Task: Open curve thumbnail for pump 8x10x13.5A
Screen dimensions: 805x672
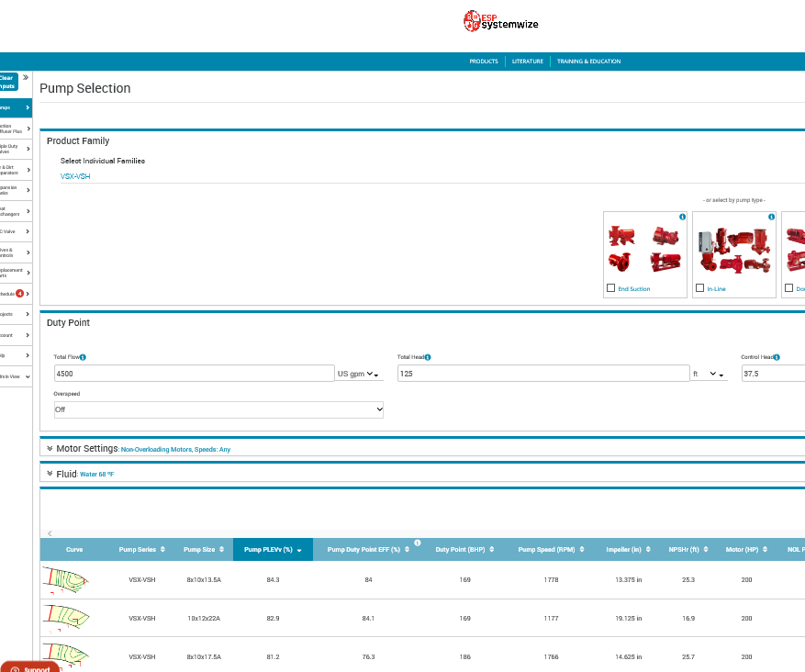Action: click(66, 580)
